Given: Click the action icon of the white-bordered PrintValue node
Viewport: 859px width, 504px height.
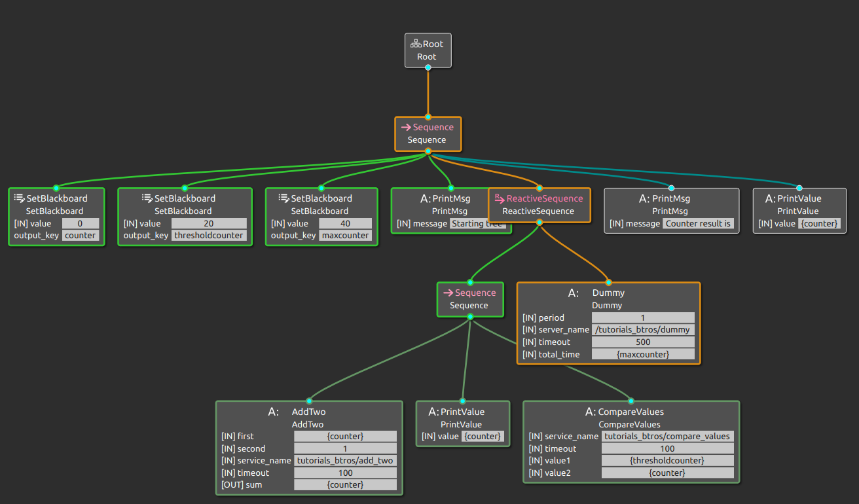Looking at the screenshot, I should (x=771, y=198).
